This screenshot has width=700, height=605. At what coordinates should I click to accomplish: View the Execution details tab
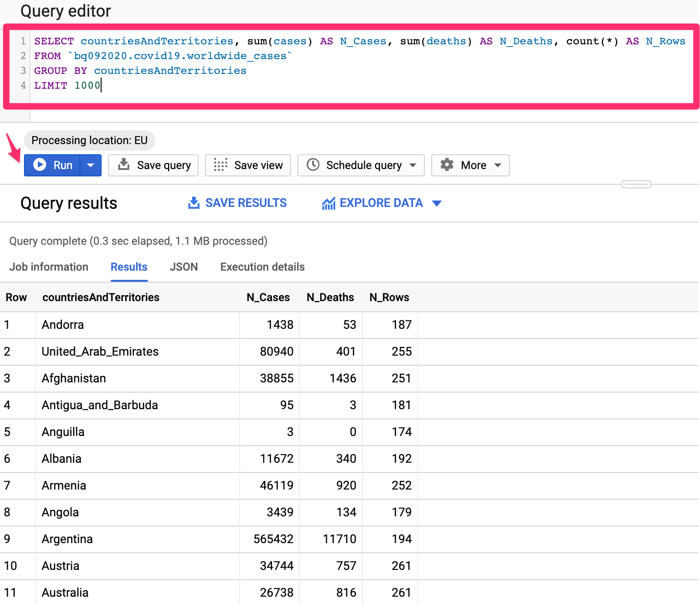pos(262,267)
